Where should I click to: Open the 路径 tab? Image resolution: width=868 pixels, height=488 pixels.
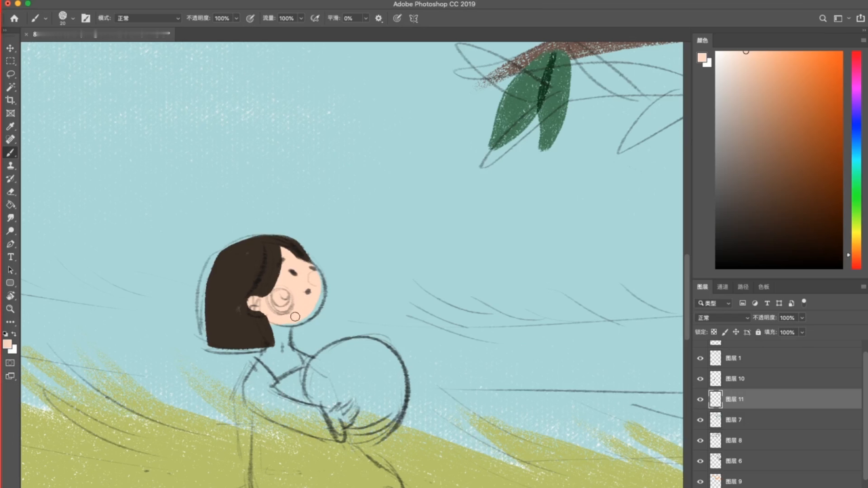click(x=743, y=287)
